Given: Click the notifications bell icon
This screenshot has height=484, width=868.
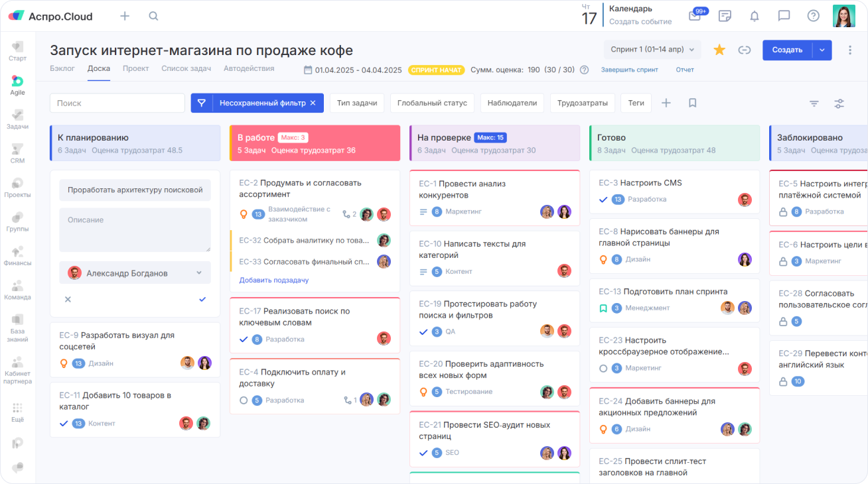Looking at the screenshot, I should 755,15.
